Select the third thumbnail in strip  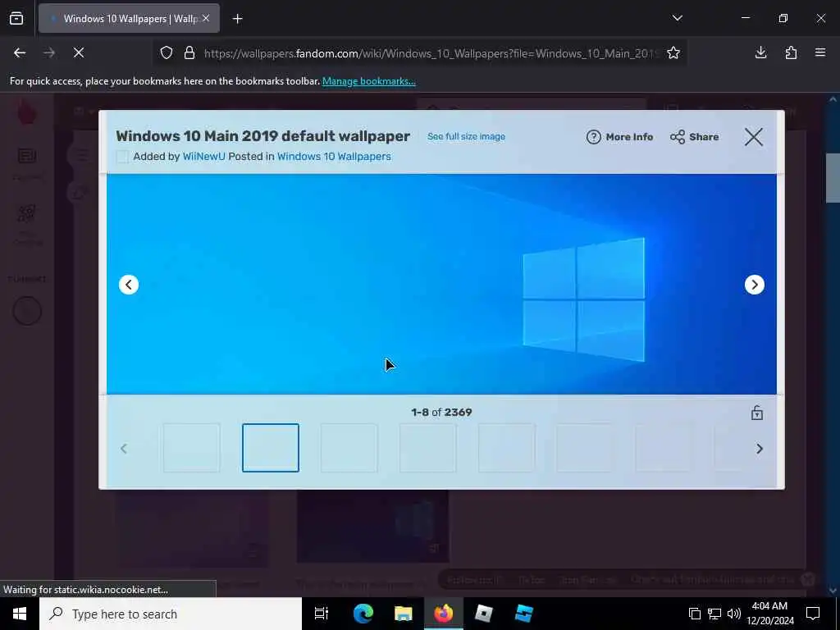pos(349,448)
